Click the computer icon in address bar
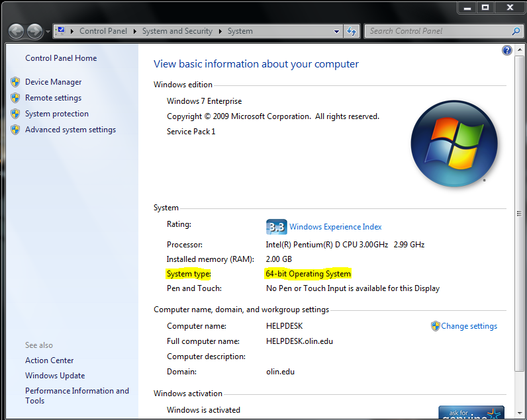The image size is (527, 420). click(60, 31)
